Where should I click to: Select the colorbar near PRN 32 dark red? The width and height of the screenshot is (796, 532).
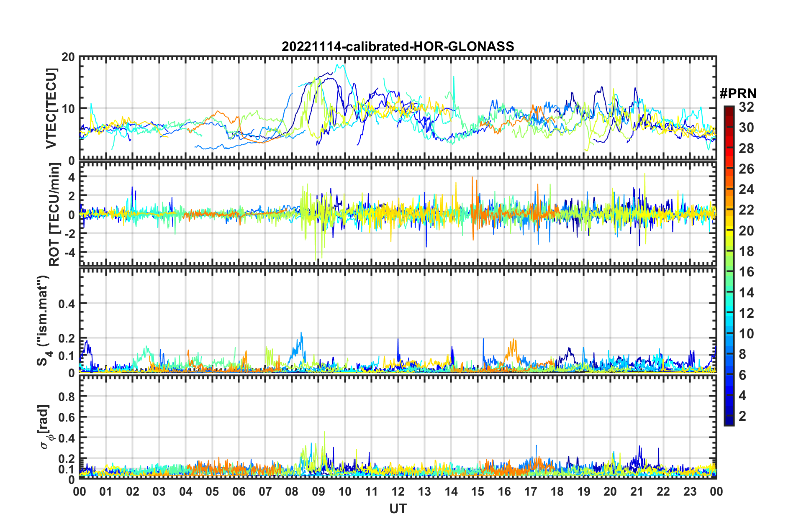[x=729, y=110]
